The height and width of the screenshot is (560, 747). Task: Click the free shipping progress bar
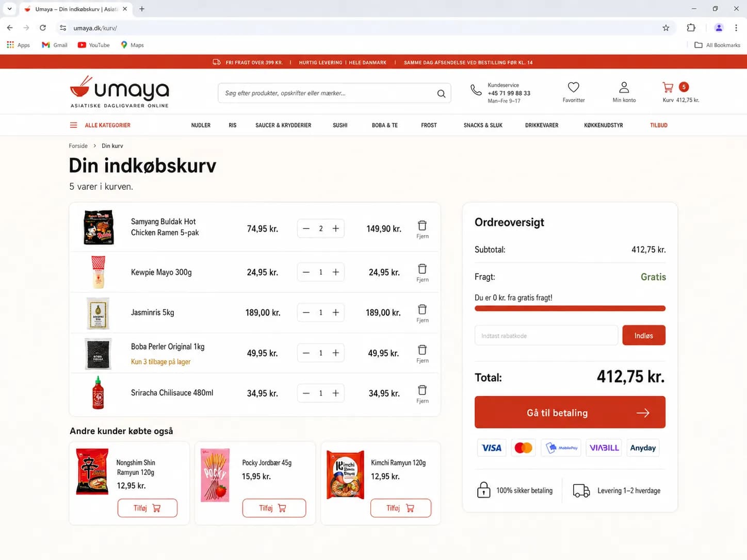click(x=570, y=308)
